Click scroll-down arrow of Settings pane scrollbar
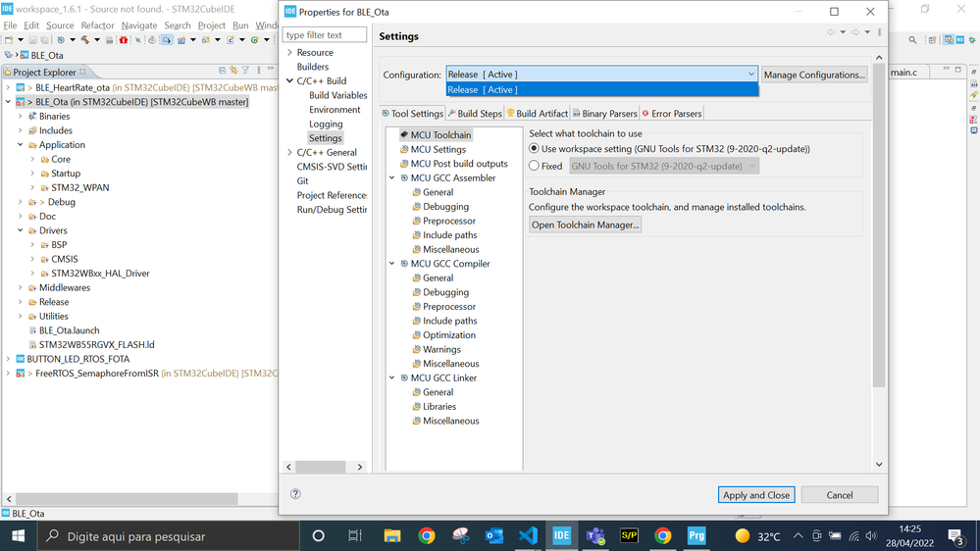The width and height of the screenshot is (980, 551). tap(879, 464)
